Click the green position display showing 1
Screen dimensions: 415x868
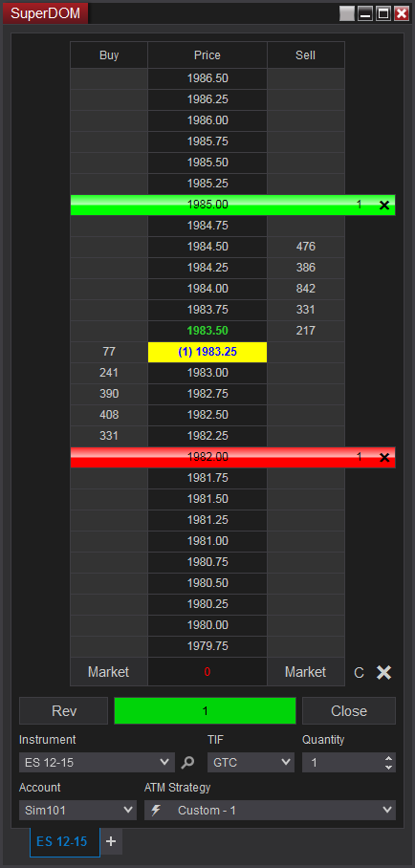coord(205,711)
